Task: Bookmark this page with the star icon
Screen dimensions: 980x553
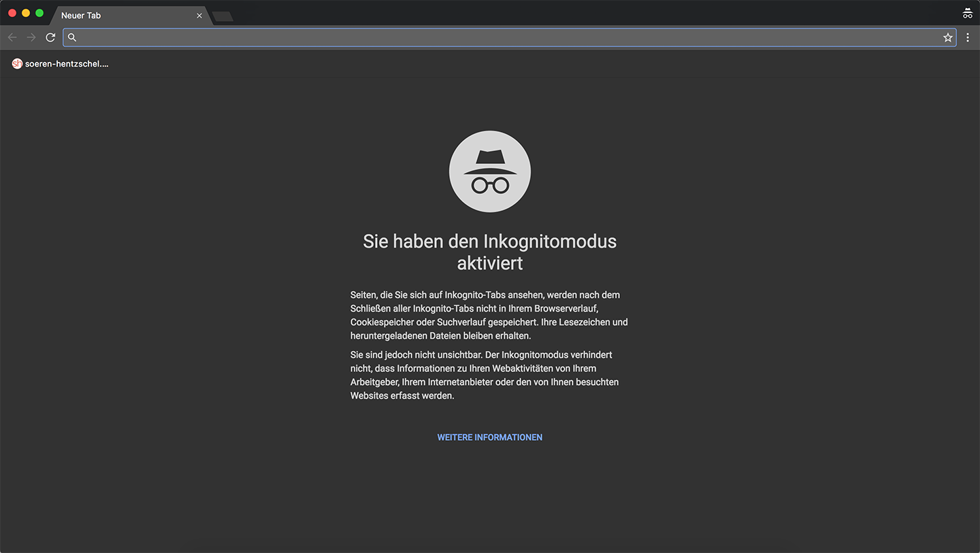Action: pos(948,37)
